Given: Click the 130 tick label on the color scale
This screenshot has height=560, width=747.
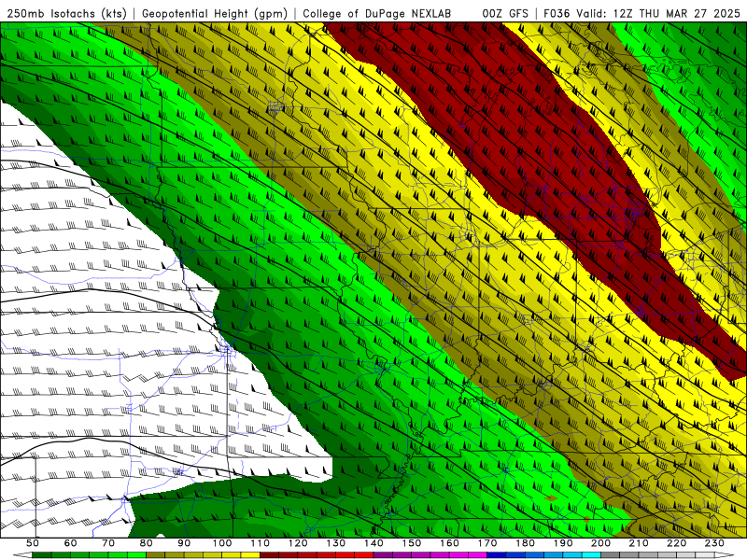Looking at the screenshot, I should pos(336,543).
